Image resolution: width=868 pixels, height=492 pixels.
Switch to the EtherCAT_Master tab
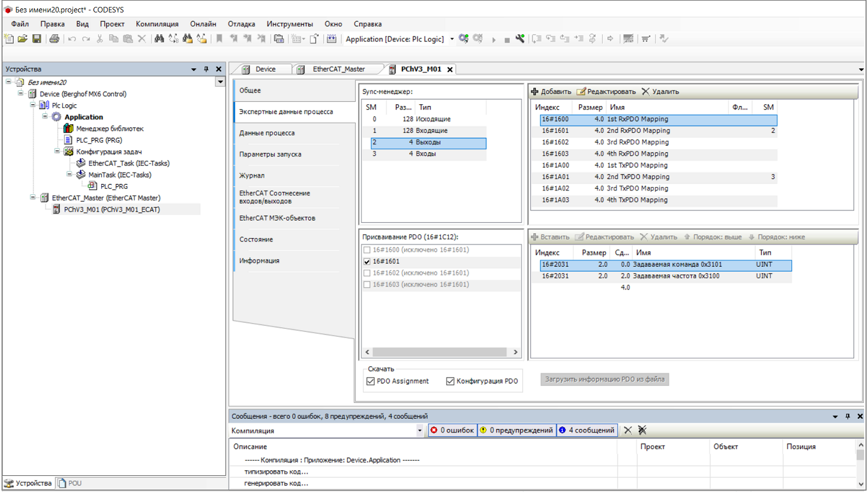[x=338, y=69]
